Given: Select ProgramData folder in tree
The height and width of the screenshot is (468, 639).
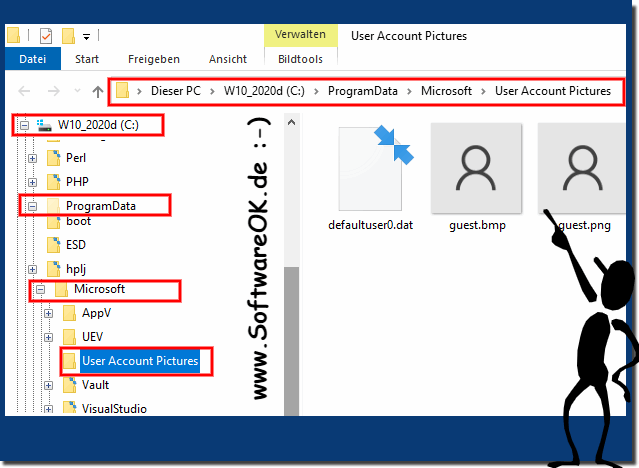Looking at the screenshot, I should pyautogui.click(x=101, y=206).
